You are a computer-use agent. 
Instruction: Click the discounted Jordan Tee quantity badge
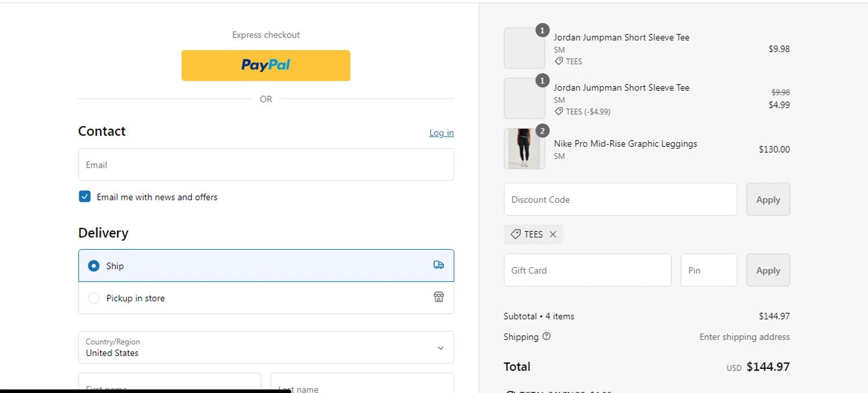[542, 81]
